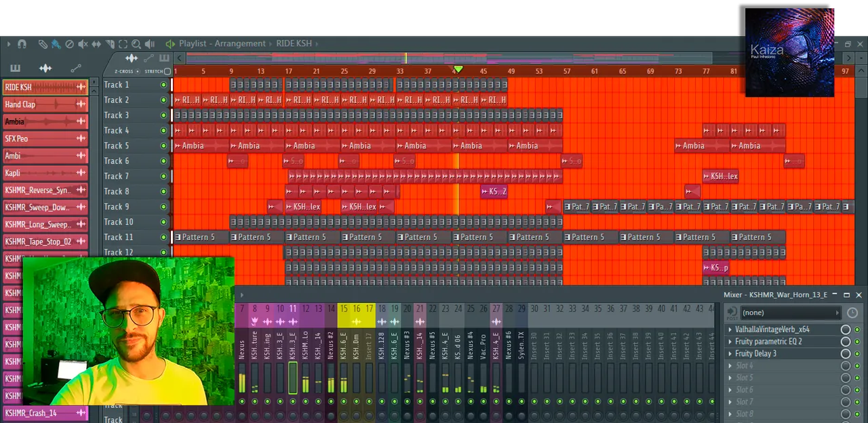Select the Zoom magnifier tool
This screenshot has height=423, width=868.
tap(136, 44)
